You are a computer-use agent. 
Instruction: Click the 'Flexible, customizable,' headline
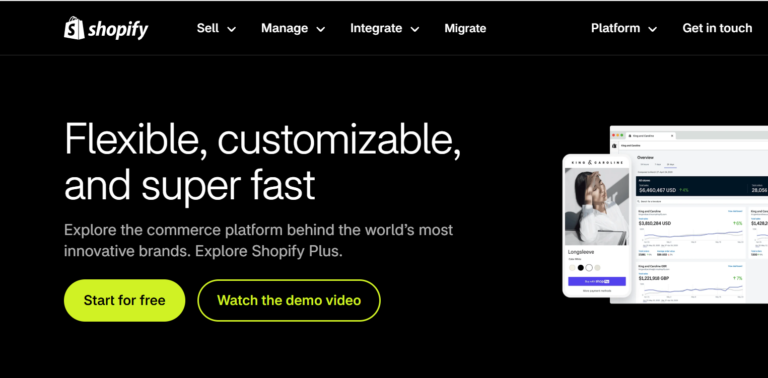click(x=263, y=141)
